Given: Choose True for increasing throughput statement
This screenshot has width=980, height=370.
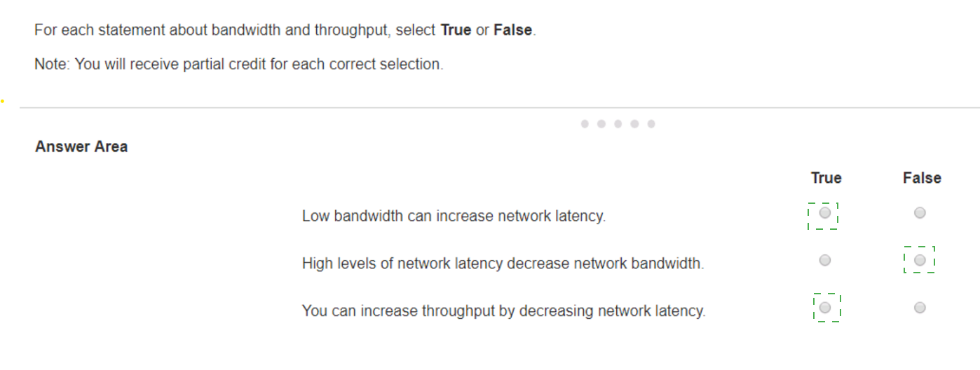Looking at the screenshot, I should click(x=825, y=308).
